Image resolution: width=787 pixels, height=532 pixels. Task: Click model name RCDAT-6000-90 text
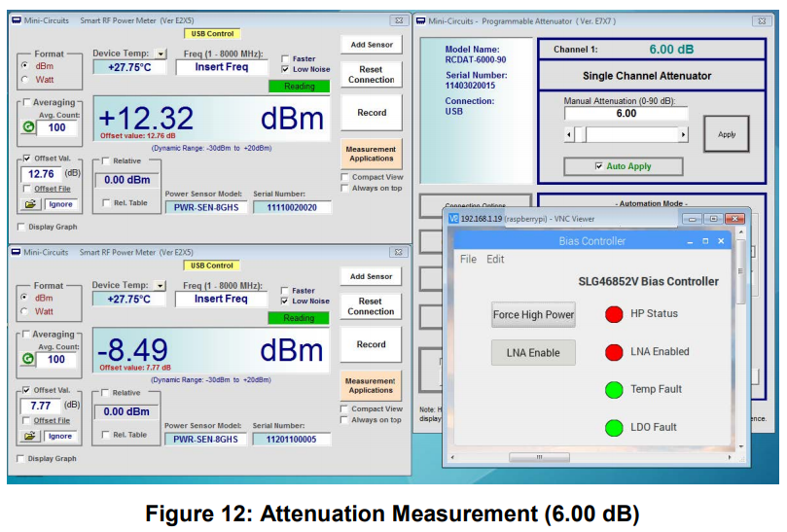click(476, 59)
